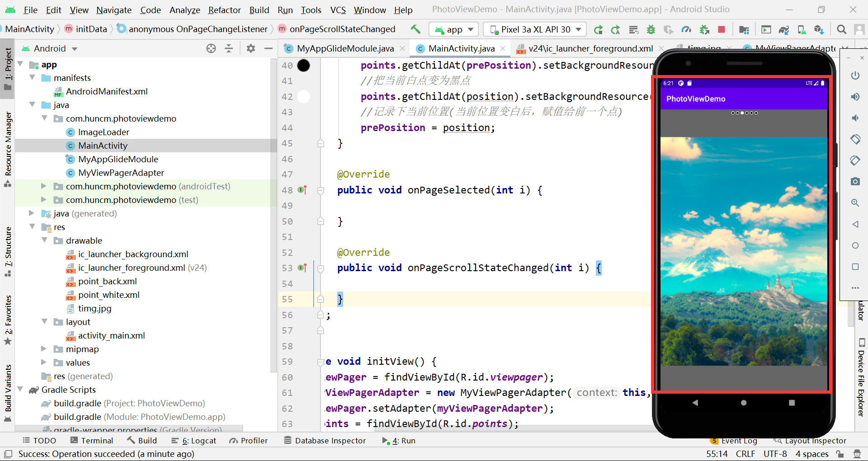The width and height of the screenshot is (868, 461).
Task: Select activity_main.xml in project tree
Action: [111, 335]
